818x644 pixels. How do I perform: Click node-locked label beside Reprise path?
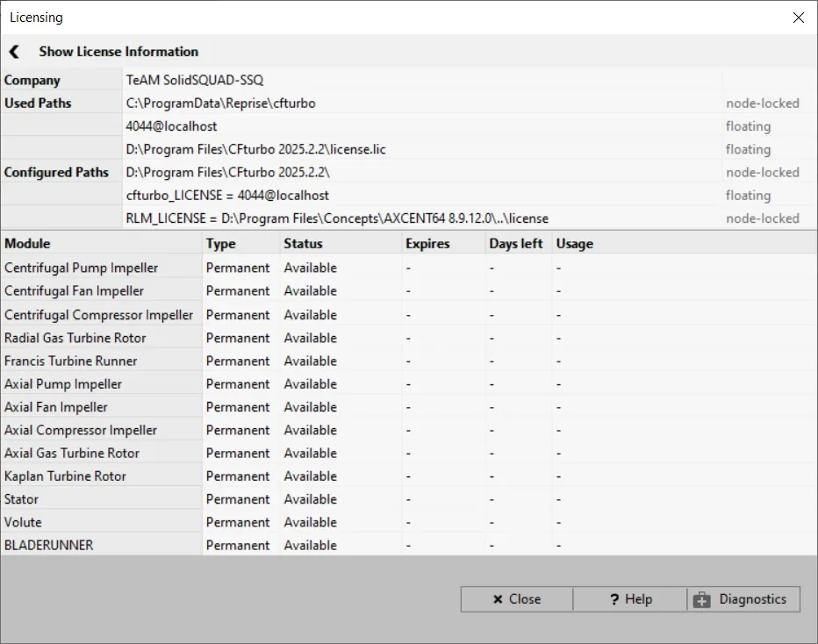point(763,104)
